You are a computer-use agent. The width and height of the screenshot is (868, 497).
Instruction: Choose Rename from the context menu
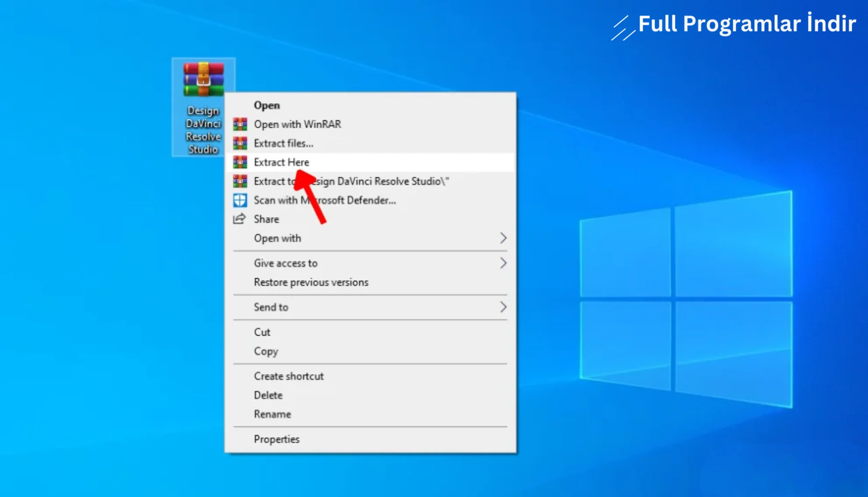pyautogui.click(x=370, y=415)
